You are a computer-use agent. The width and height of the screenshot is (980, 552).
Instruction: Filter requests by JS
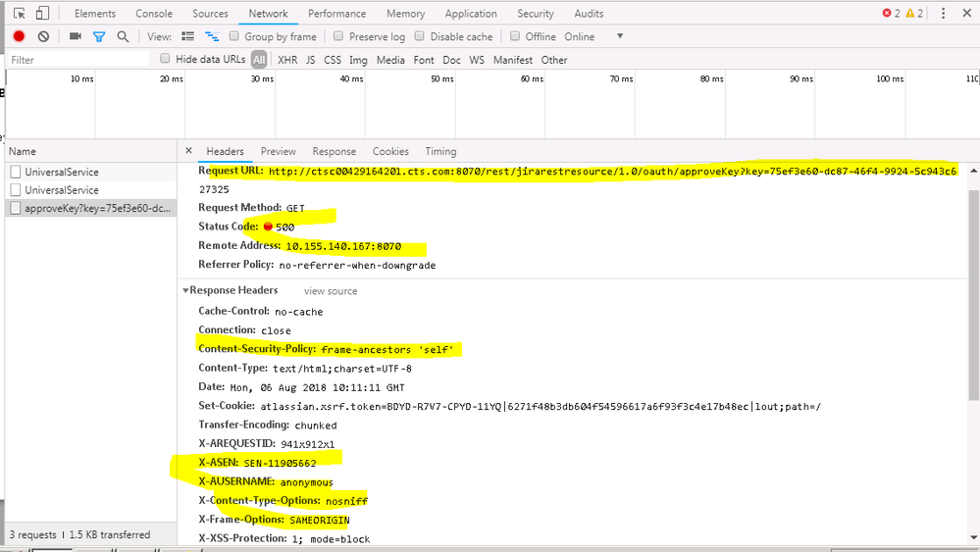311,60
